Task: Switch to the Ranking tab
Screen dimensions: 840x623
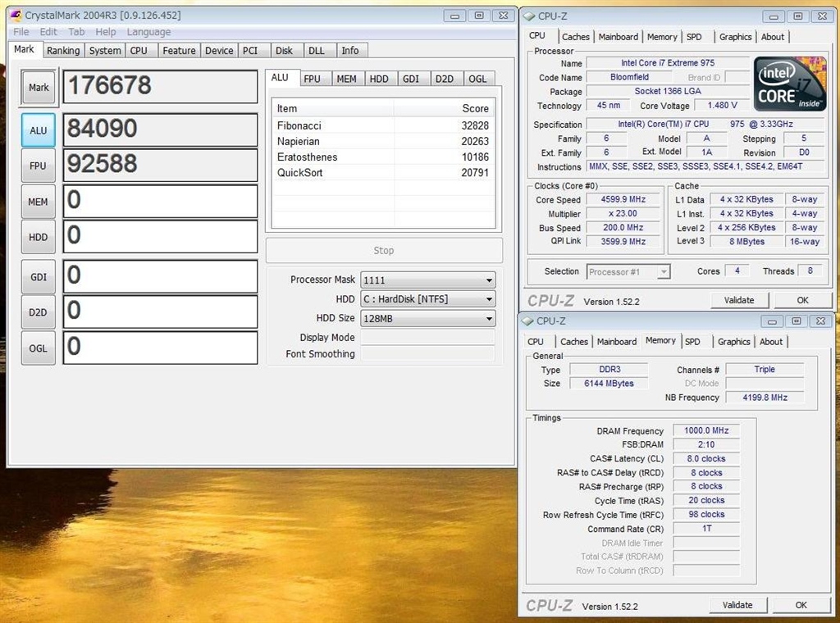Action: 63,51
